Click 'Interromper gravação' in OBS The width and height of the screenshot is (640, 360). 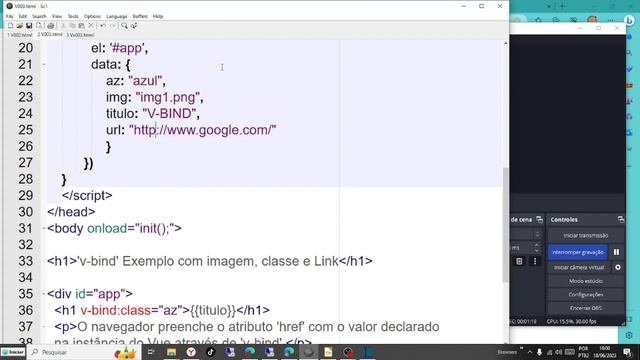pyautogui.click(x=578, y=252)
